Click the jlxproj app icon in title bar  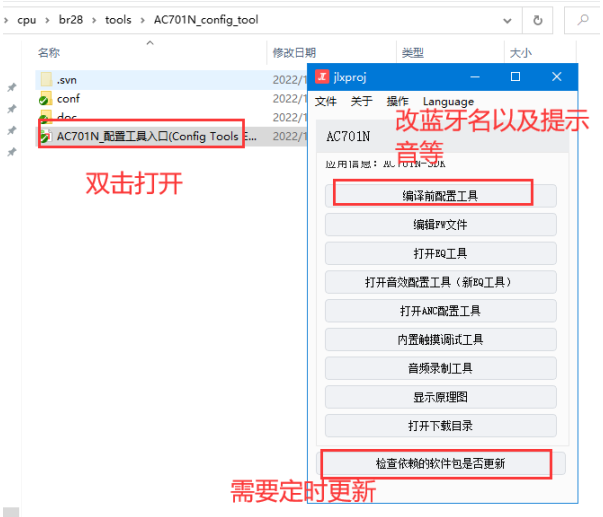click(322, 77)
